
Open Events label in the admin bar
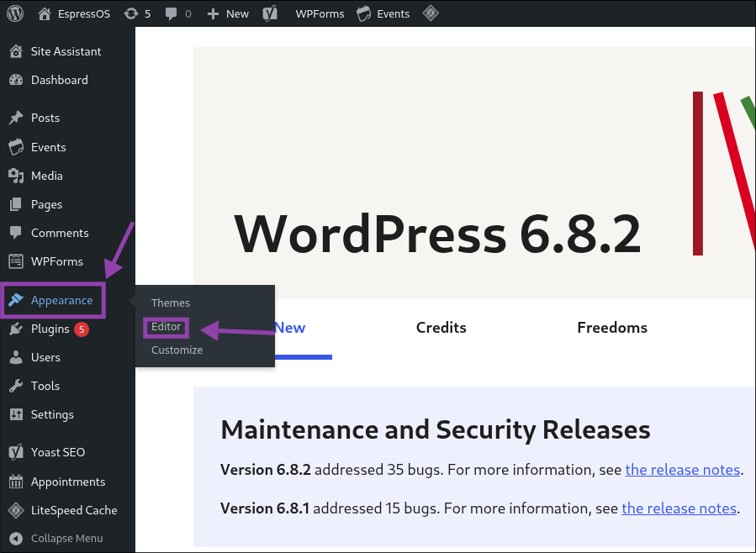click(393, 14)
